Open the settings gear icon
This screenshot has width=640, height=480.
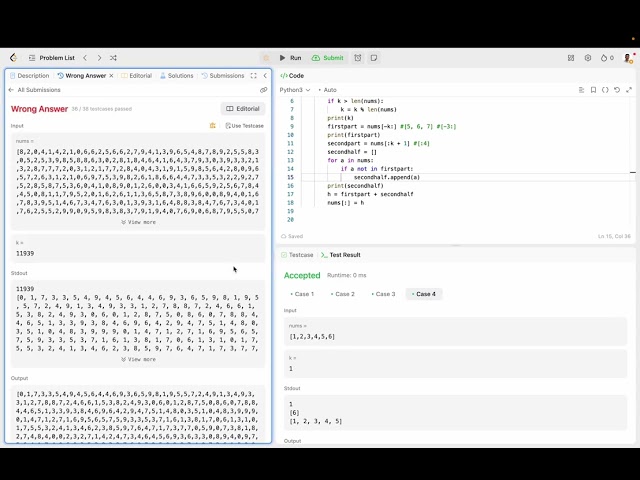point(588,58)
